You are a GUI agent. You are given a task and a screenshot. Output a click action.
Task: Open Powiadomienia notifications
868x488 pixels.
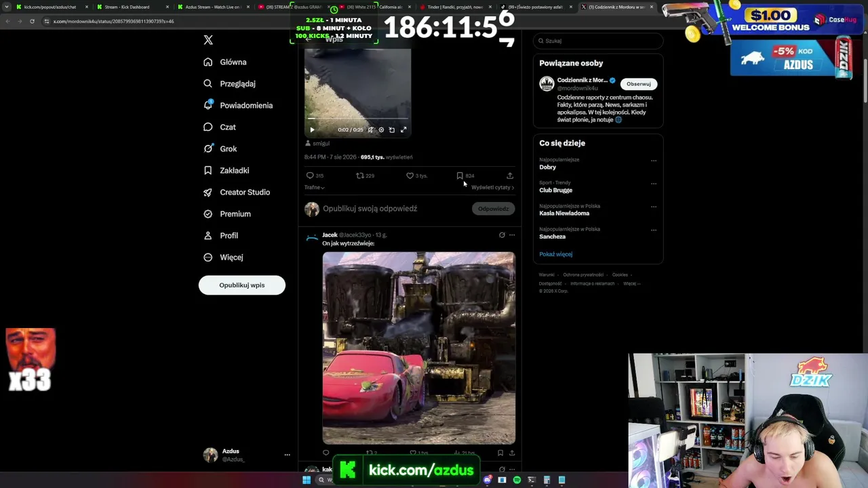238,105
